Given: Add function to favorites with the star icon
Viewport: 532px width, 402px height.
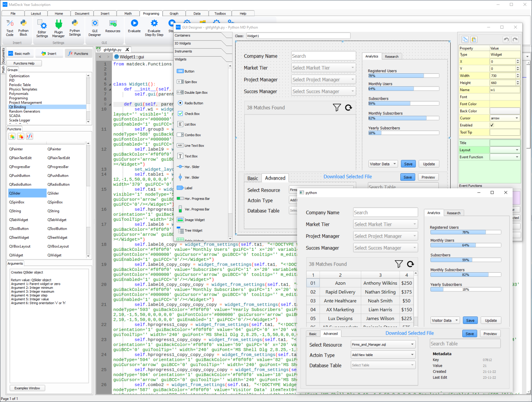Looking at the screenshot, I should (12, 136).
